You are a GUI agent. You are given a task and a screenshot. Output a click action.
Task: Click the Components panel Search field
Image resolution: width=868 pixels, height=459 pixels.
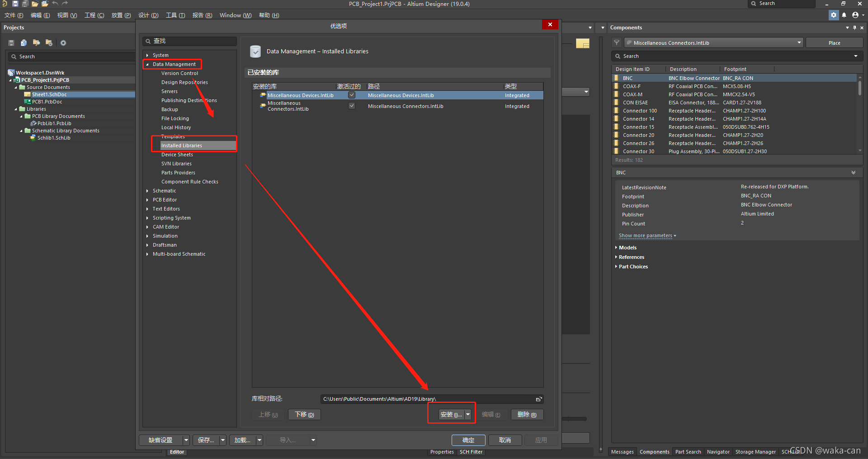coord(737,56)
